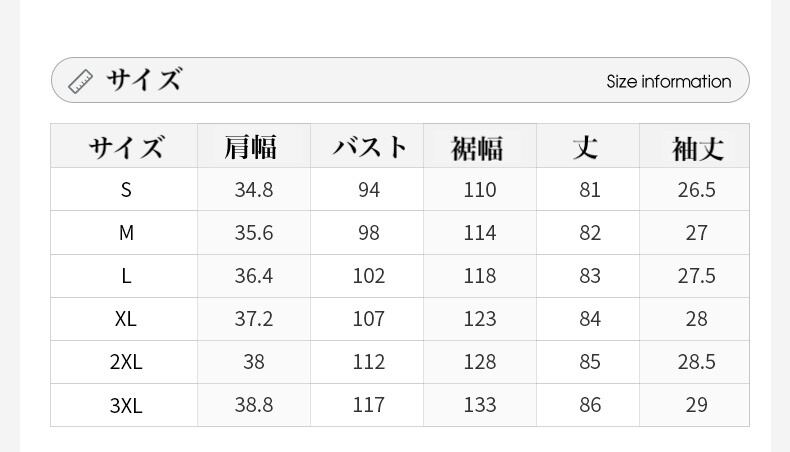Click the XL size row label

[126, 319]
